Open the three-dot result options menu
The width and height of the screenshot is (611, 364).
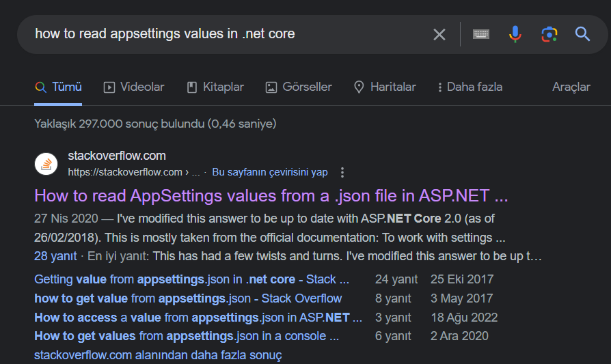(x=342, y=173)
